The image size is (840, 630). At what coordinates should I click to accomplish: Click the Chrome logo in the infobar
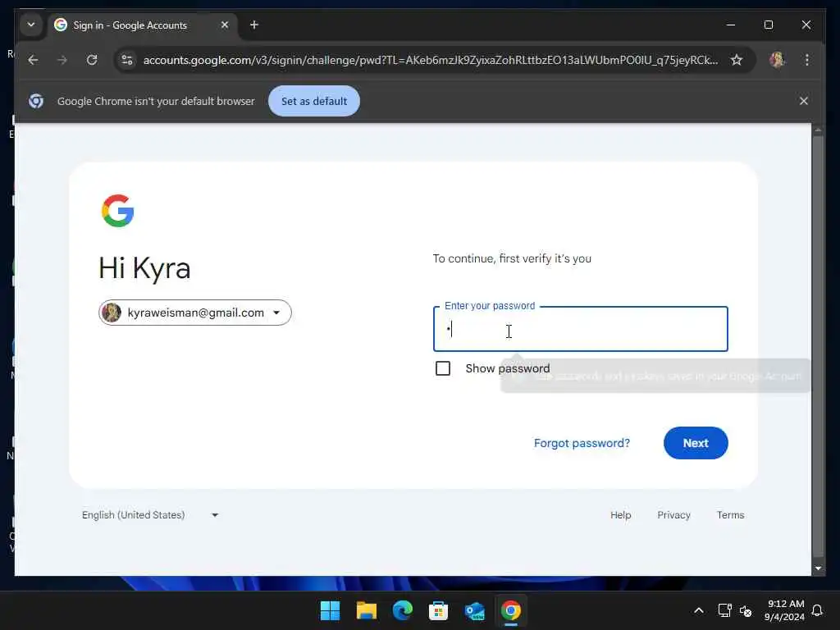click(36, 101)
